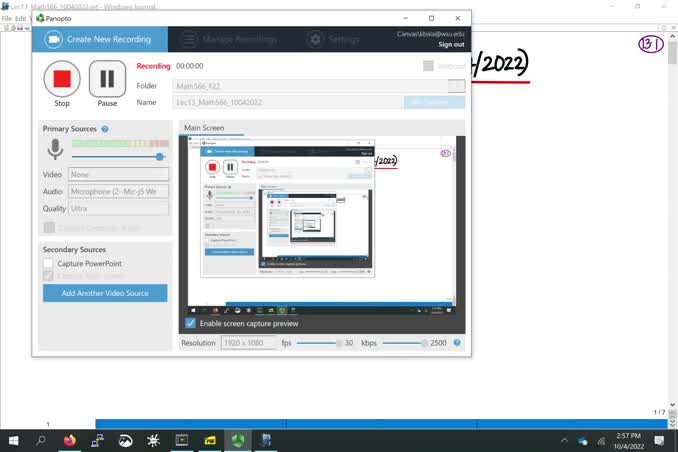The height and width of the screenshot is (452, 678).
Task: Open Windows Start menu
Action: [14, 440]
